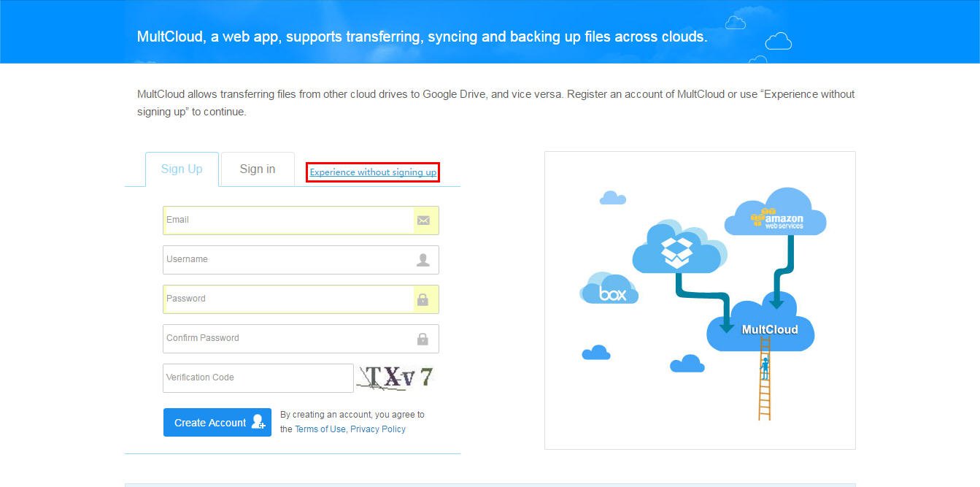Click the padlock icon in Password field

(x=423, y=299)
